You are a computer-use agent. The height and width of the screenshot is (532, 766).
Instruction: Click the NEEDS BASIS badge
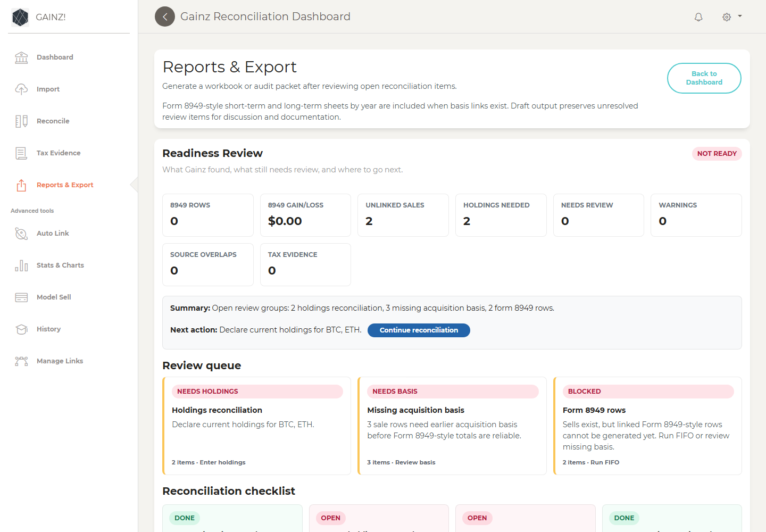(453, 392)
